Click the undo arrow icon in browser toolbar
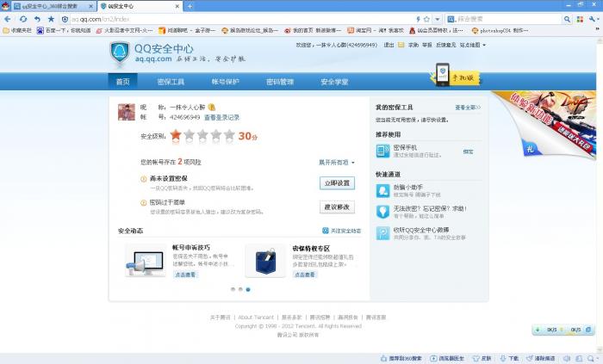The height and width of the screenshot is (364, 603). (37, 19)
